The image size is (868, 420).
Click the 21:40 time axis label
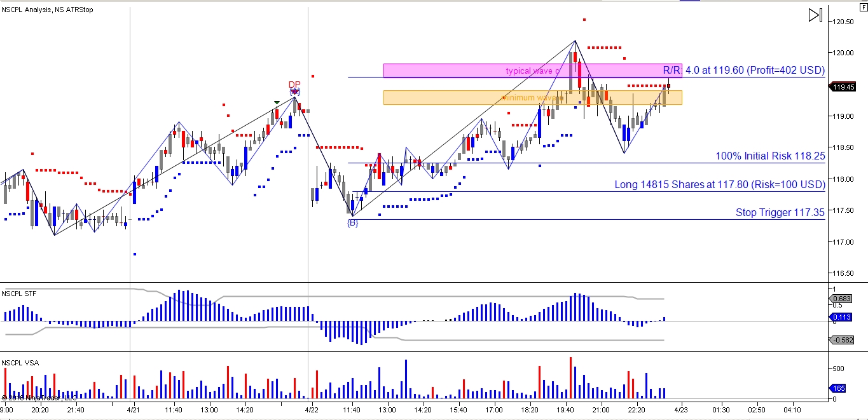pyautogui.click(x=76, y=410)
